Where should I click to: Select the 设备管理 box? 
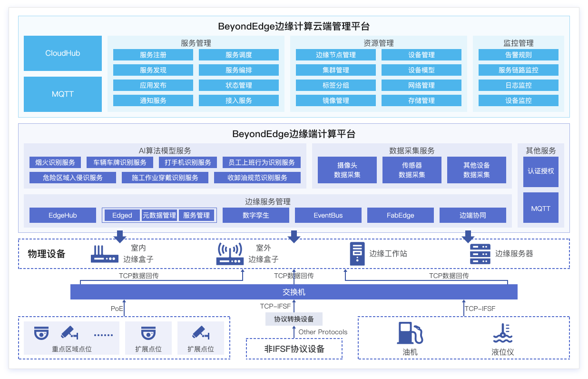point(421,55)
